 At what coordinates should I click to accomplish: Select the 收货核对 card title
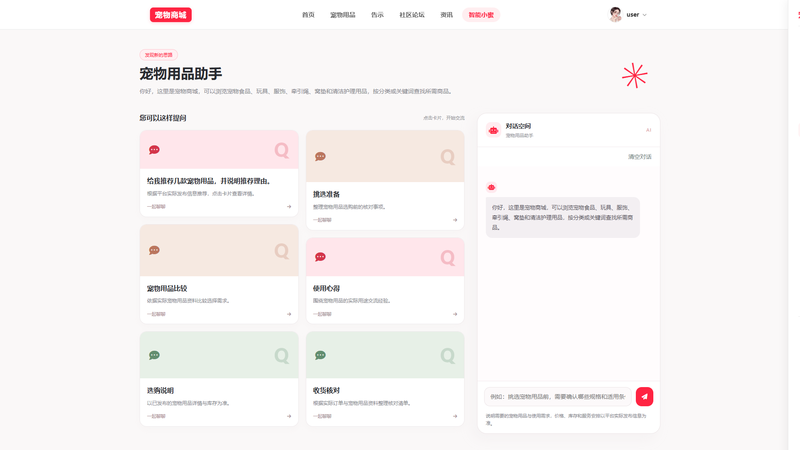pyautogui.click(x=326, y=390)
